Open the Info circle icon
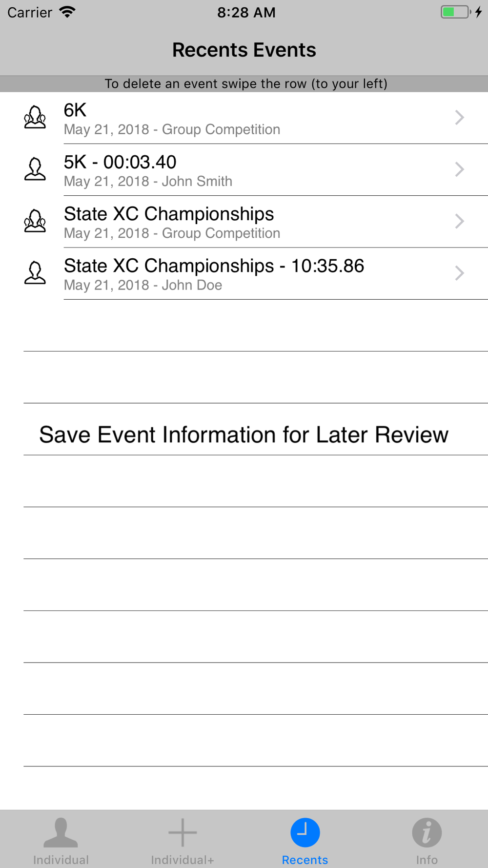This screenshot has height=868, width=488. pyautogui.click(x=427, y=832)
